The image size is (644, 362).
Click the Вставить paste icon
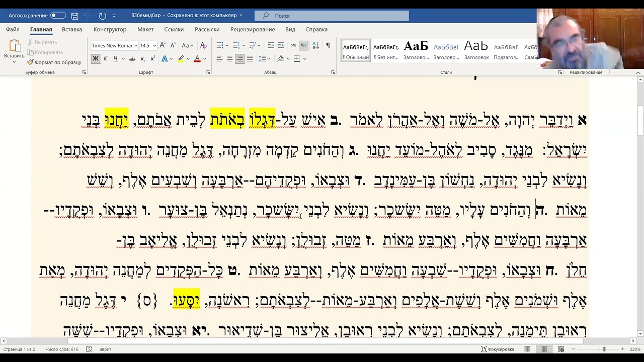14,46
